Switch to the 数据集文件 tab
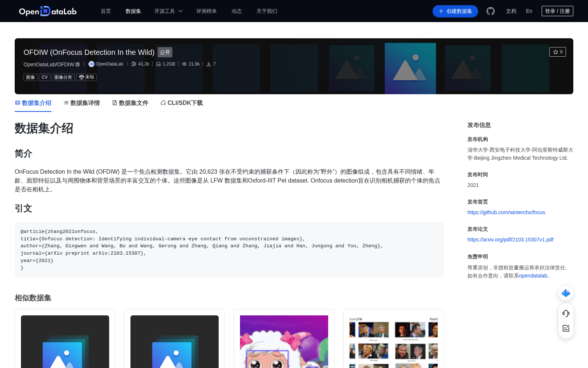Screen dimensions: 588x368 click(x=130, y=103)
